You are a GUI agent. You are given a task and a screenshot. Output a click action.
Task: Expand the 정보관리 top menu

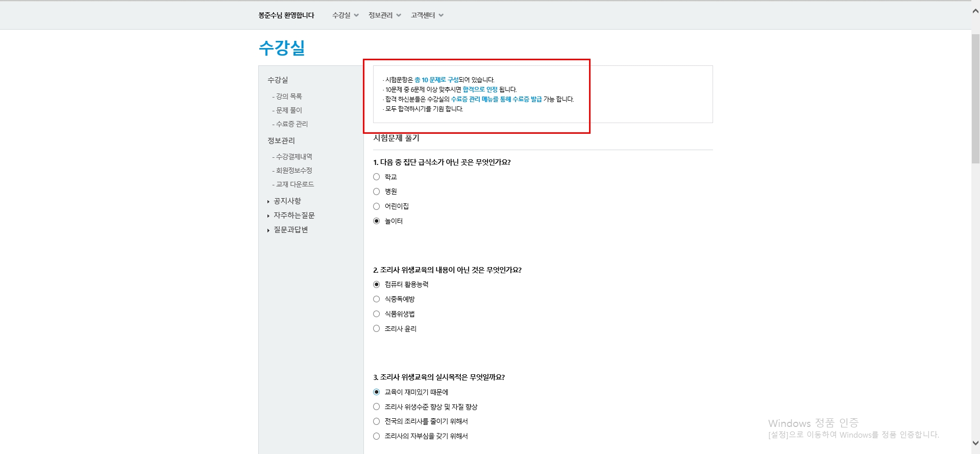click(x=384, y=15)
